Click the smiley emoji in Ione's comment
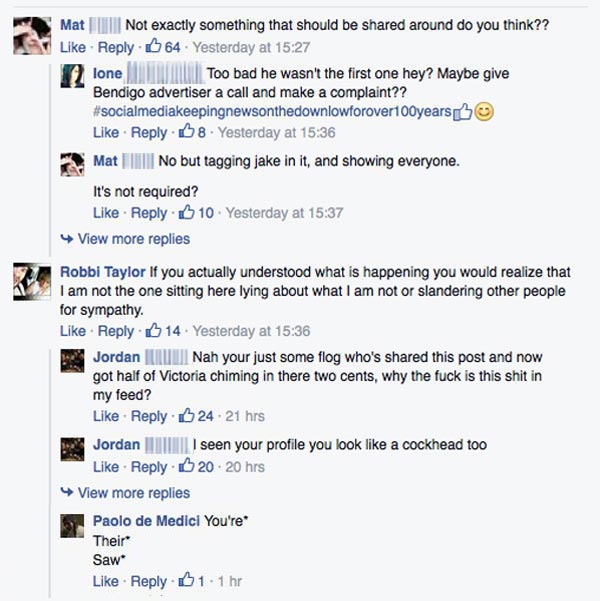The width and height of the screenshot is (600, 601). 484,111
